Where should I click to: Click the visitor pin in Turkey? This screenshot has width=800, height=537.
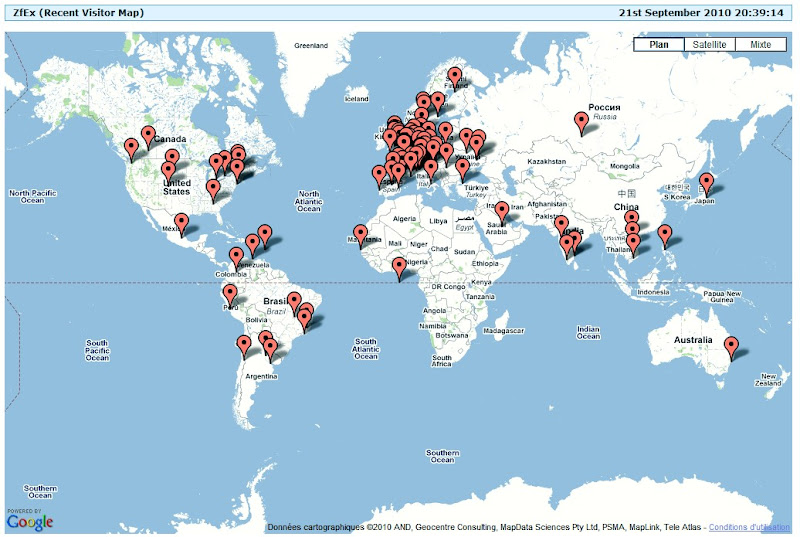tap(462, 171)
